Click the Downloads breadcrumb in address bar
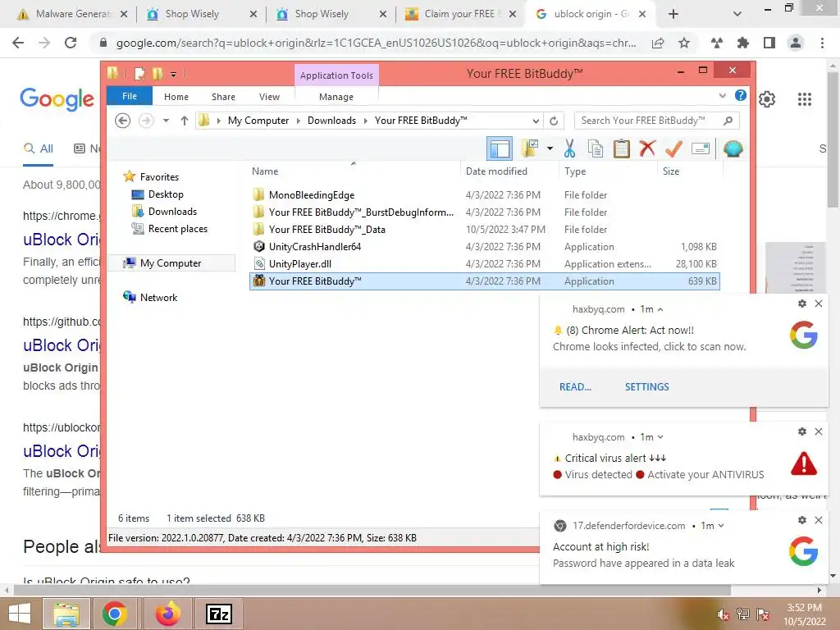 [x=331, y=121]
